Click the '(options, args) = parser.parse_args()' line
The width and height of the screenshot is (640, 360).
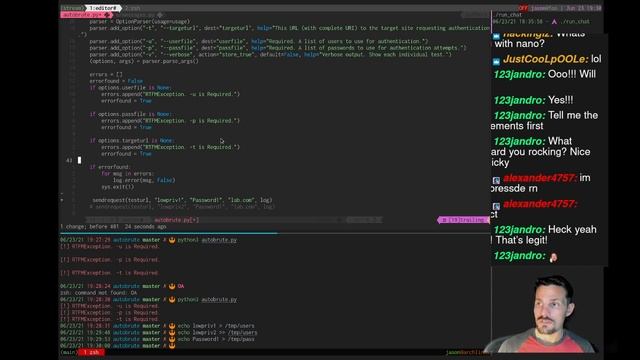click(x=144, y=61)
